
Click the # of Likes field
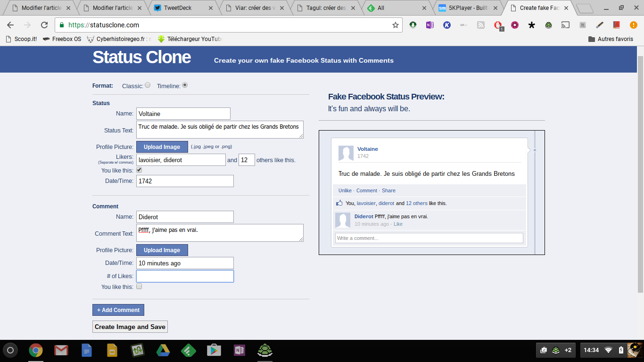[185, 276]
